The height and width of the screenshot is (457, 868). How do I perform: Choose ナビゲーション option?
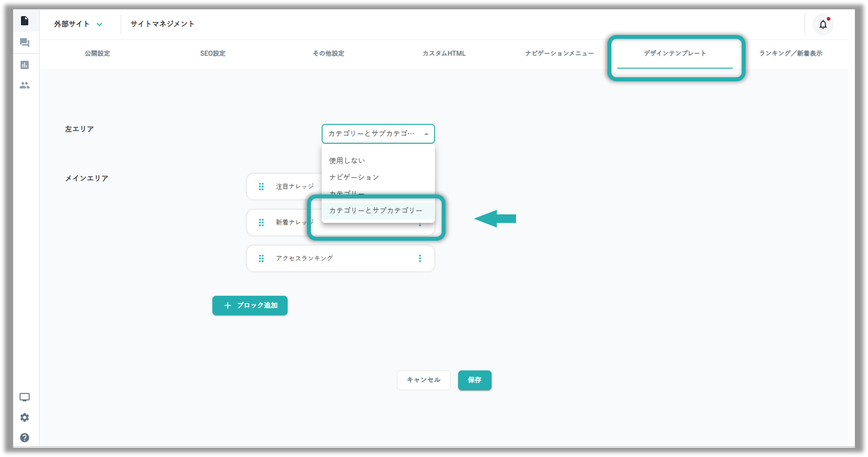(378, 177)
